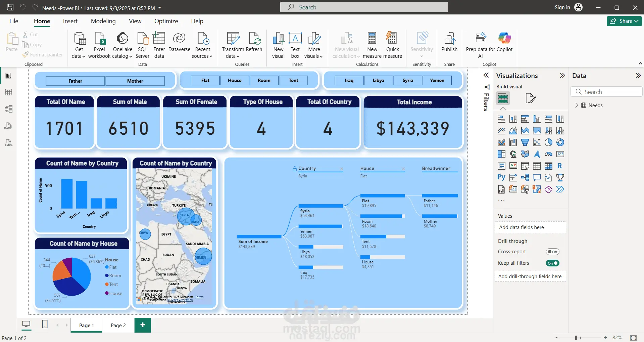Open TMDL view in left sidebar
This screenshot has width=644, height=342.
[9, 143]
